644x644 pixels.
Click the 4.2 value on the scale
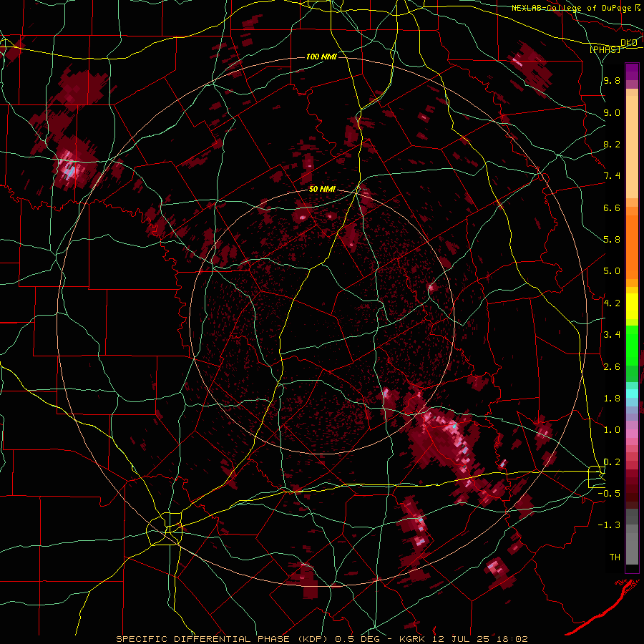tap(612, 303)
